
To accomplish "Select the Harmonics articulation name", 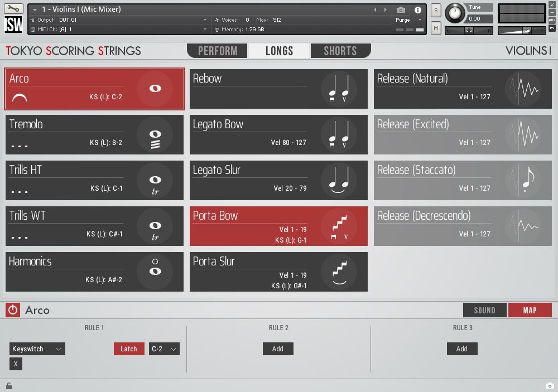I will point(30,262).
